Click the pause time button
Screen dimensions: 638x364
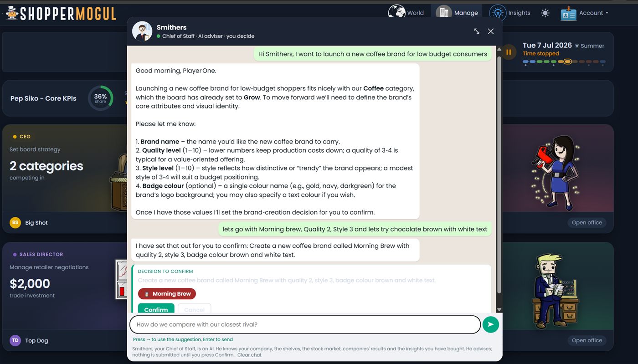pos(509,52)
